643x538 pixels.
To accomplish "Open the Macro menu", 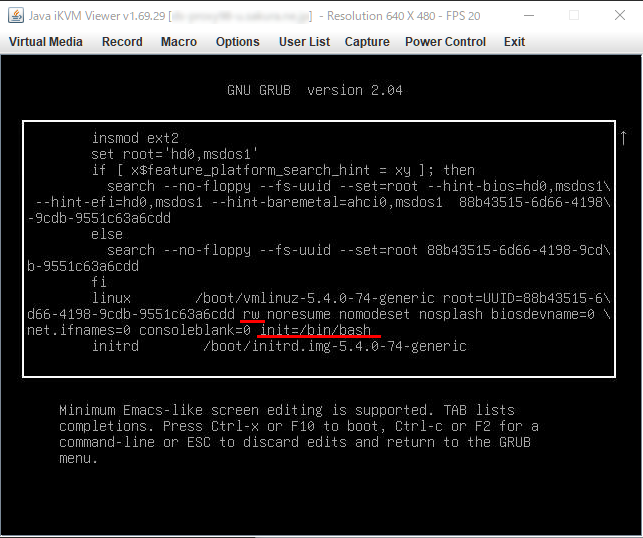I will coord(179,42).
